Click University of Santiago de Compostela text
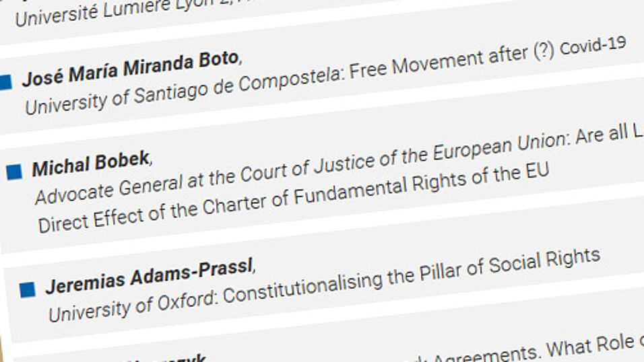This screenshot has width=644, height=362. [182, 91]
